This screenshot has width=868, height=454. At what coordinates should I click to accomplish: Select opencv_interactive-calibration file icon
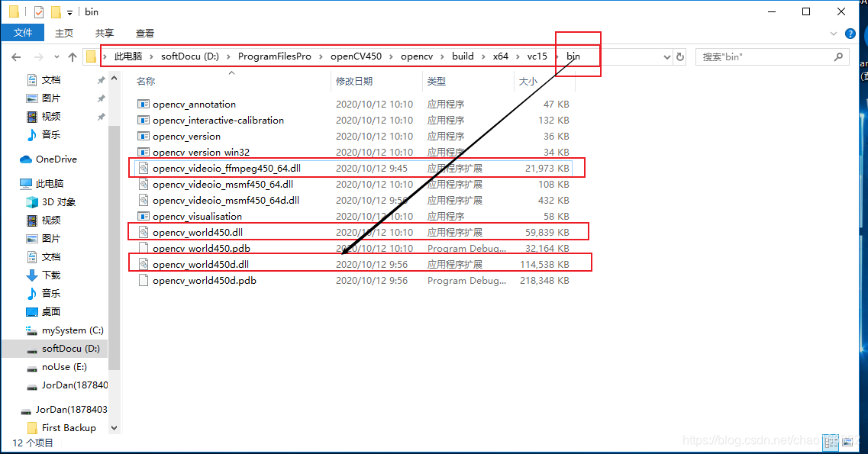pos(144,120)
